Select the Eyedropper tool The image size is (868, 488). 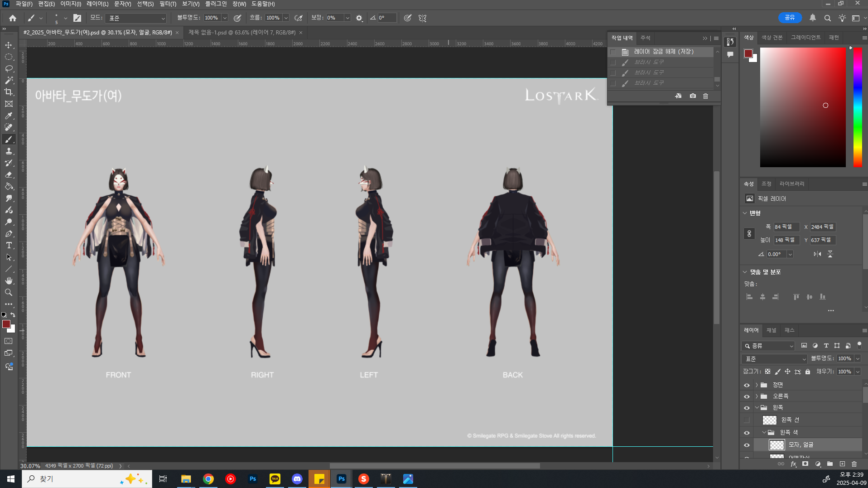pos(9,116)
